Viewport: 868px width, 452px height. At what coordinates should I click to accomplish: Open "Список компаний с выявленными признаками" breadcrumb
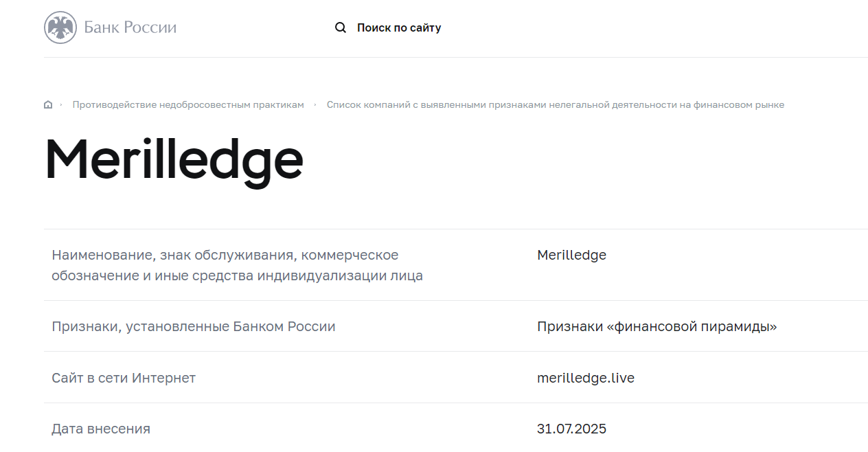pos(556,105)
